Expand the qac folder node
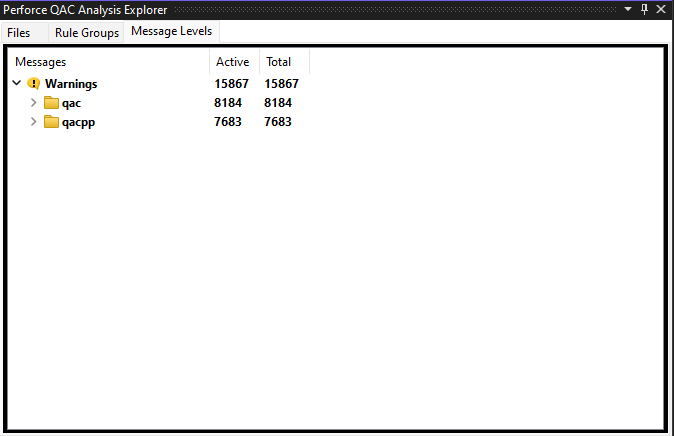Image resolution: width=674 pixels, height=436 pixels. pos(33,103)
